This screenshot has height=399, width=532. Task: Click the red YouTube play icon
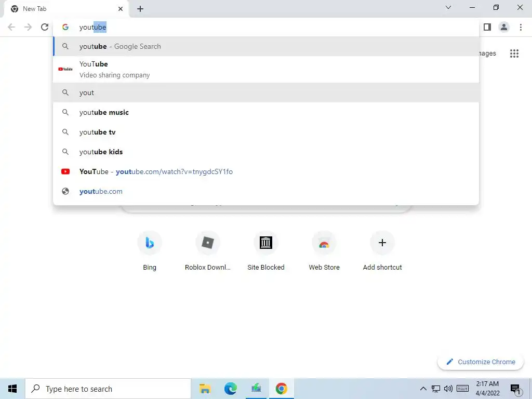pyautogui.click(x=65, y=171)
